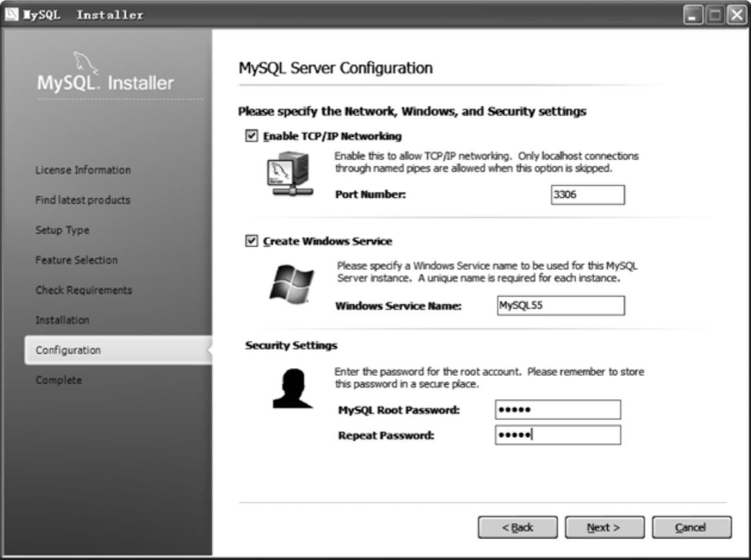
Task: Open Check Requirements step
Action: 83,290
